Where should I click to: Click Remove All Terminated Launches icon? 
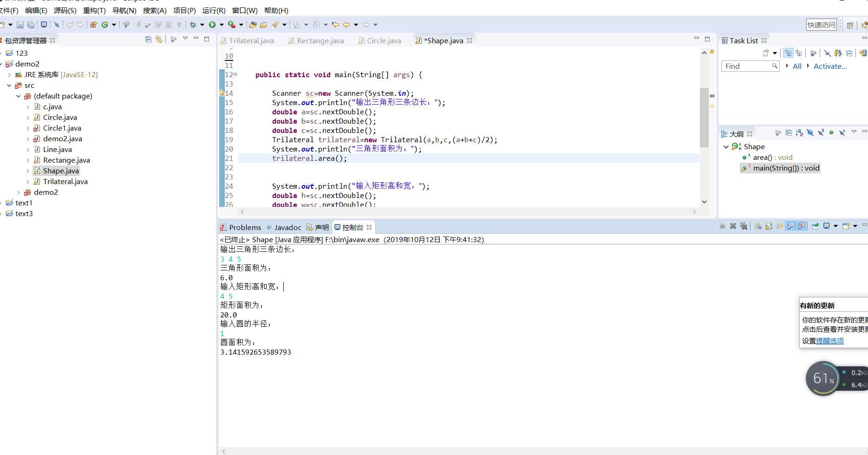point(744,226)
